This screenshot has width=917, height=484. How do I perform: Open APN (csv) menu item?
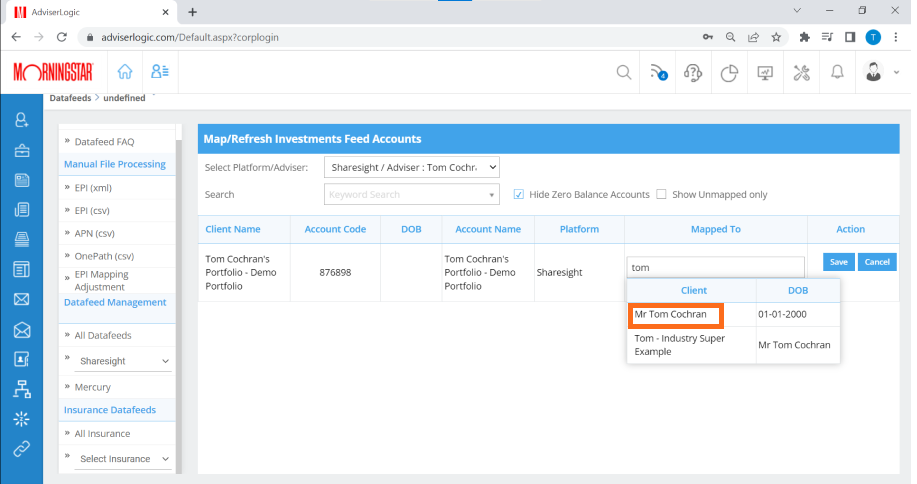click(x=95, y=233)
